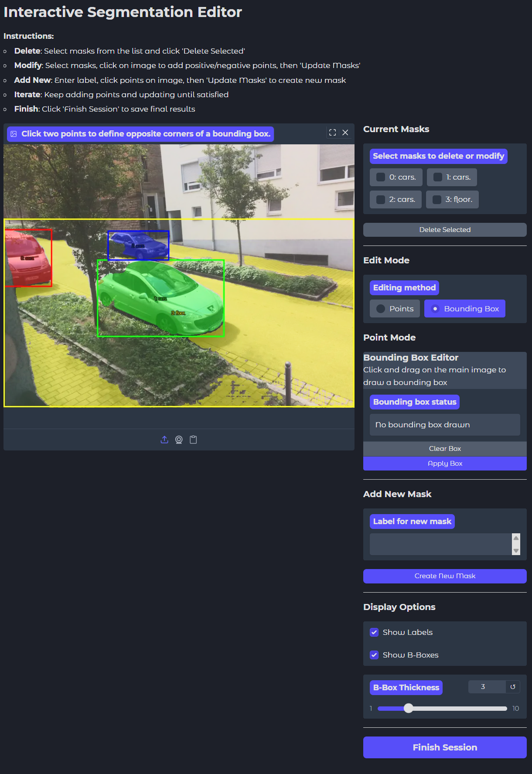Click the 'Bounding Box Editor' heading
The width and height of the screenshot is (532, 774).
(411, 358)
